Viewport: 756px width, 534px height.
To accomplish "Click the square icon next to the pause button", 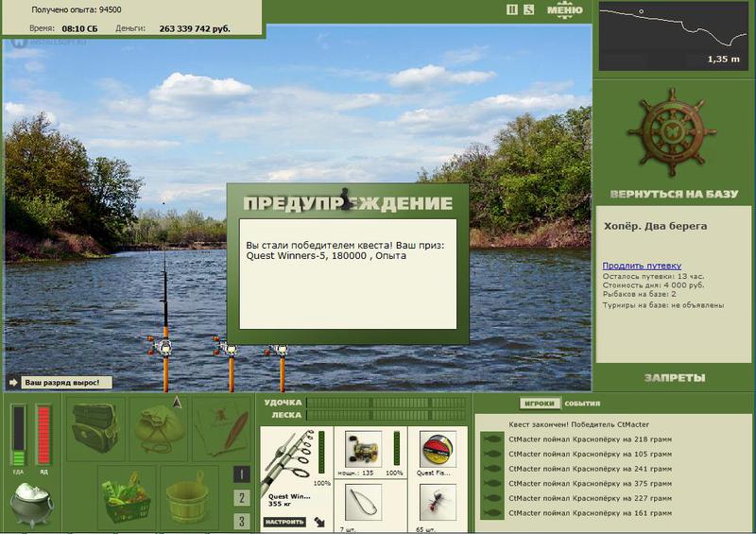I will (529, 9).
